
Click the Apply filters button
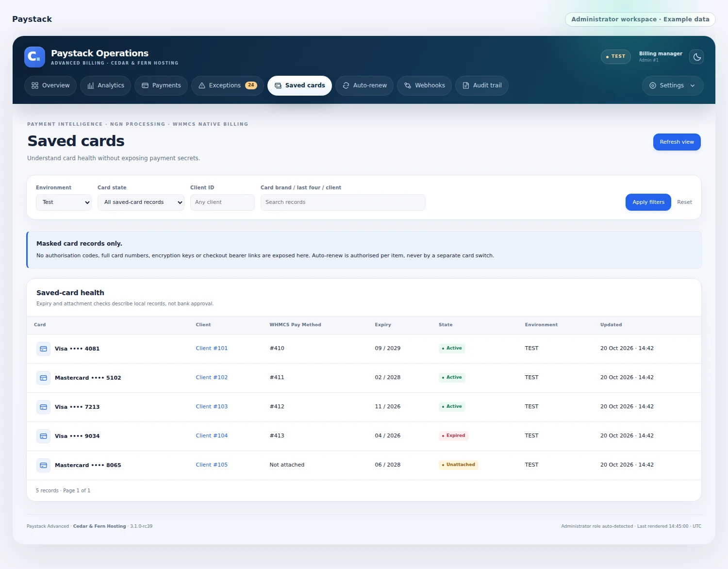[648, 202]
